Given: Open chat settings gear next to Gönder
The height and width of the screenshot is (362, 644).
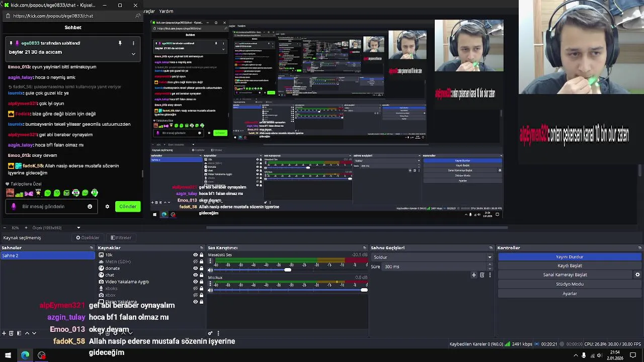Looking at the screenshot, I should [x=107, y=207].
